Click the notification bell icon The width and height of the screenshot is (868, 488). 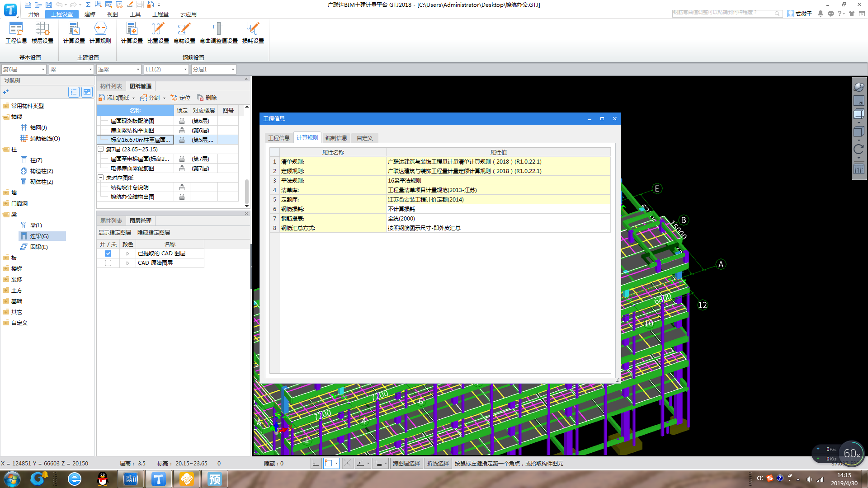821,14
